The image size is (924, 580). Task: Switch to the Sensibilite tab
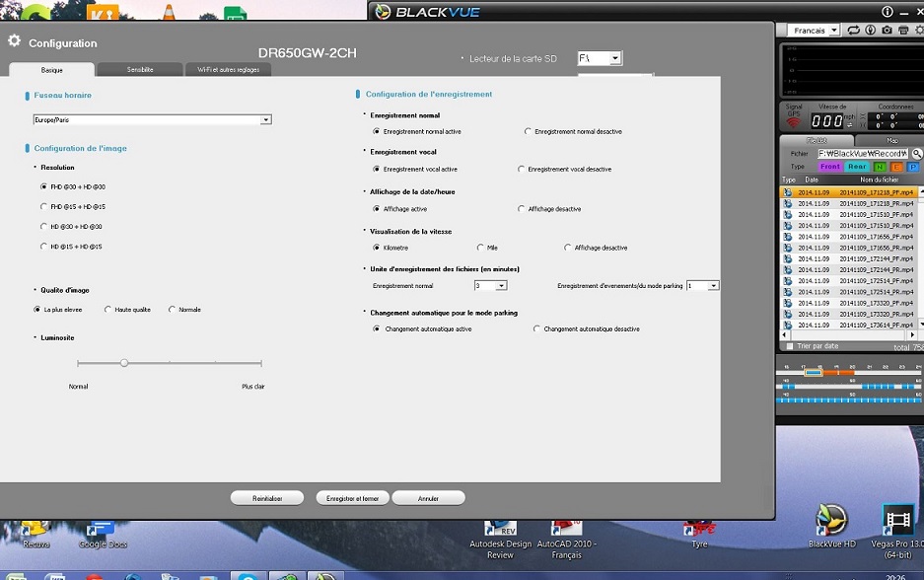click(x=140, y=70)
